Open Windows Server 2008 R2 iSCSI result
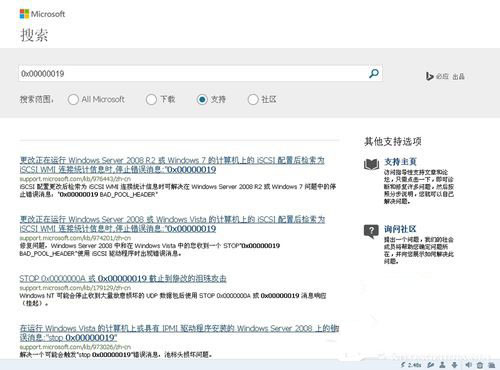 172,165
